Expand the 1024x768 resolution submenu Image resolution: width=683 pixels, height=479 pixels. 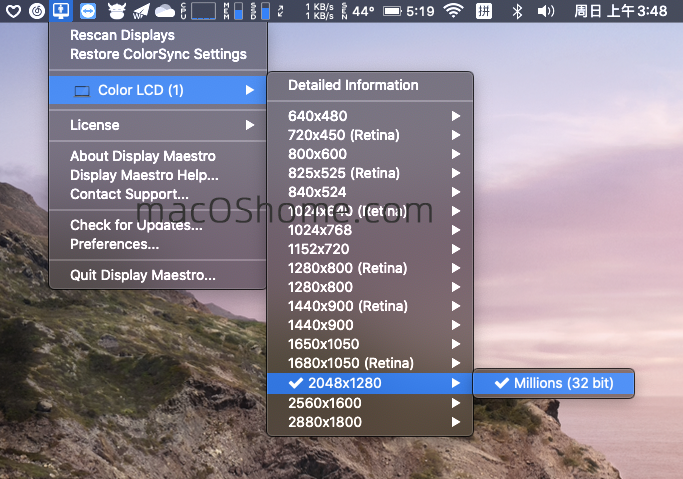pyautogui.click(x=370, y=230)
